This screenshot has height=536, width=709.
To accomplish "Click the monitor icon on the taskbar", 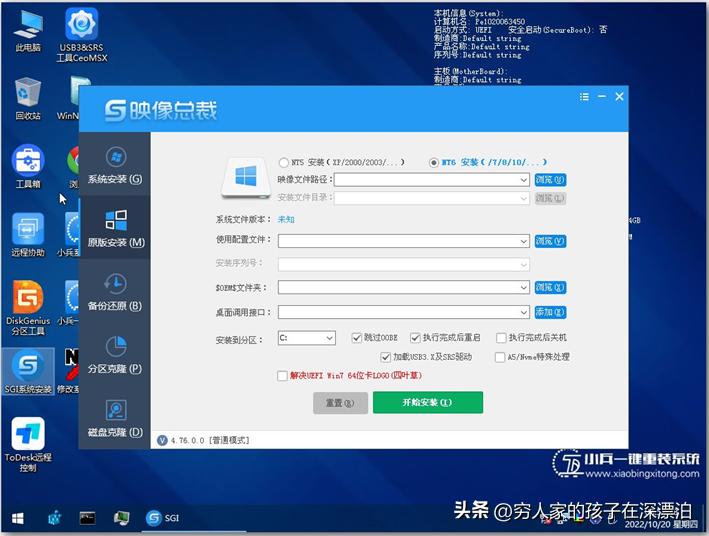I will (121, 518).
